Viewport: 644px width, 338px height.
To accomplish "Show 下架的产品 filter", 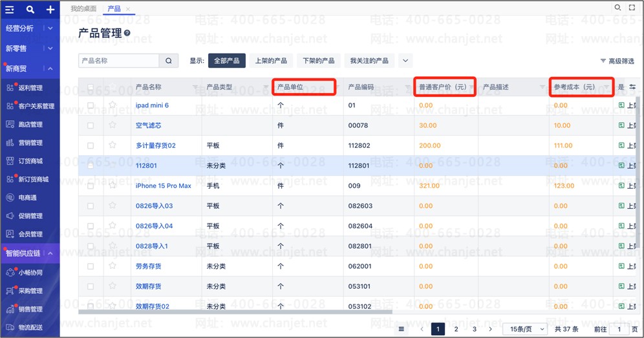I will click(319, 61).
